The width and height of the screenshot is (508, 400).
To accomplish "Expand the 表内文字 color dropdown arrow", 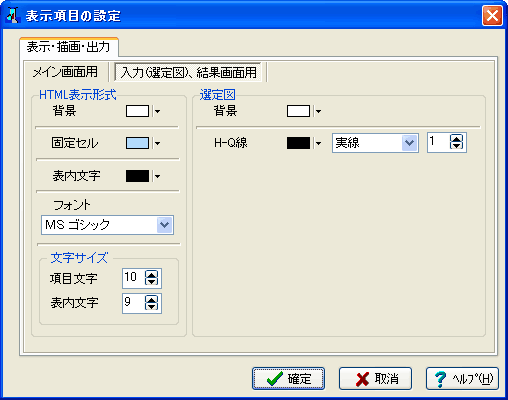I will (x=157, y=176).
